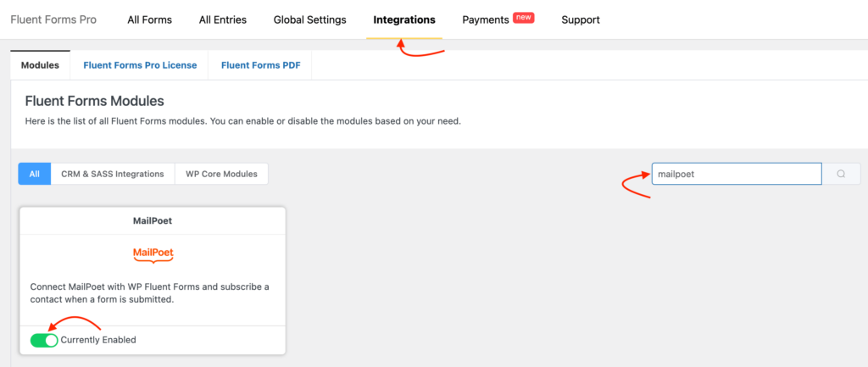
Task: Click the red "new" badge beside Payments
Action: (x=523, y=18)
